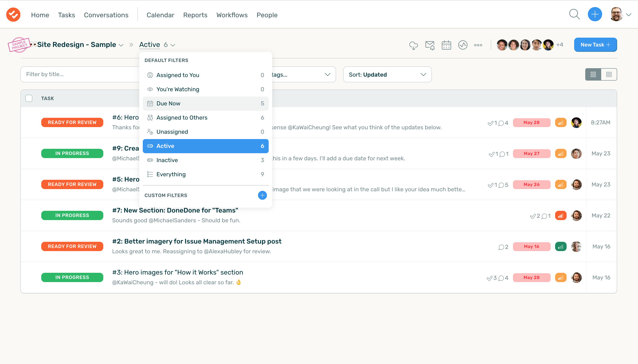Open the project activity pulse icon
This screenshot has height=364, width=638.
(x=463, y=45)
